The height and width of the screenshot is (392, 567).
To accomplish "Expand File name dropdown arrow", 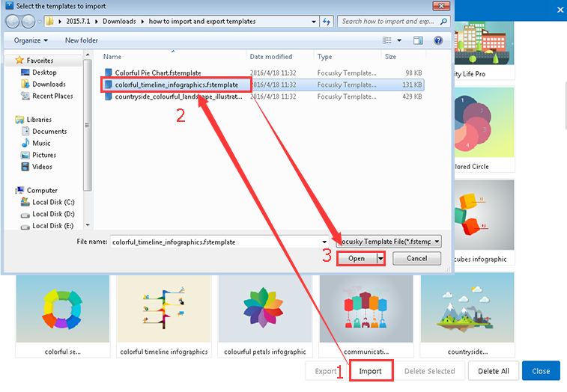I will coord(324,242).
